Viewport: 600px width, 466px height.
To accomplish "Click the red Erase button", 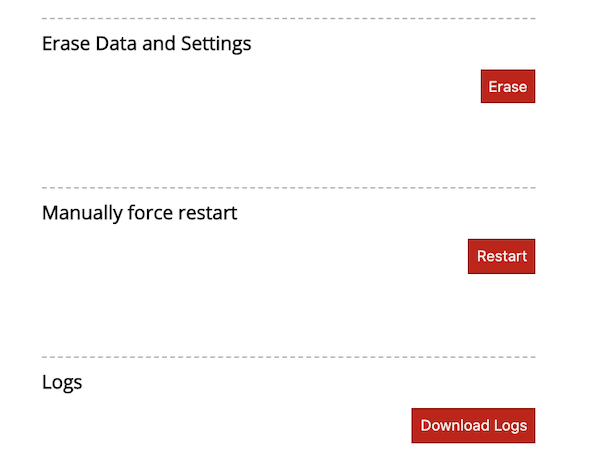I will pos(508,86).
